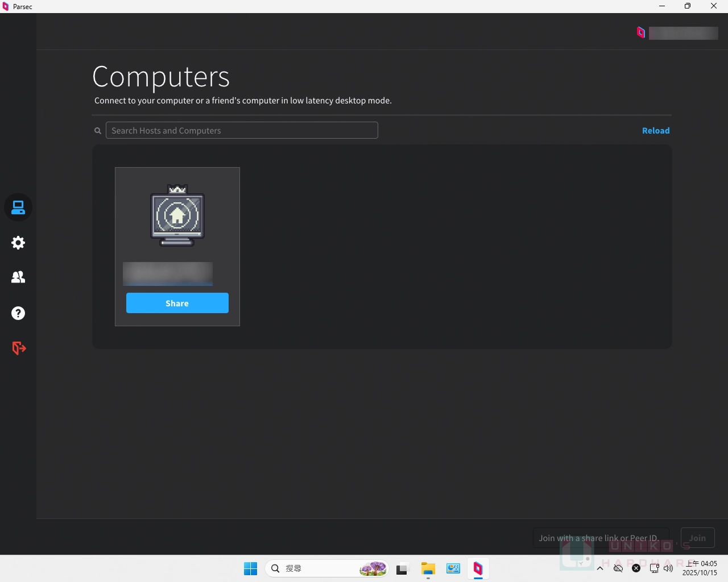Open the Friends panel icon
The image size is (728, 582).
click(18, 277)
